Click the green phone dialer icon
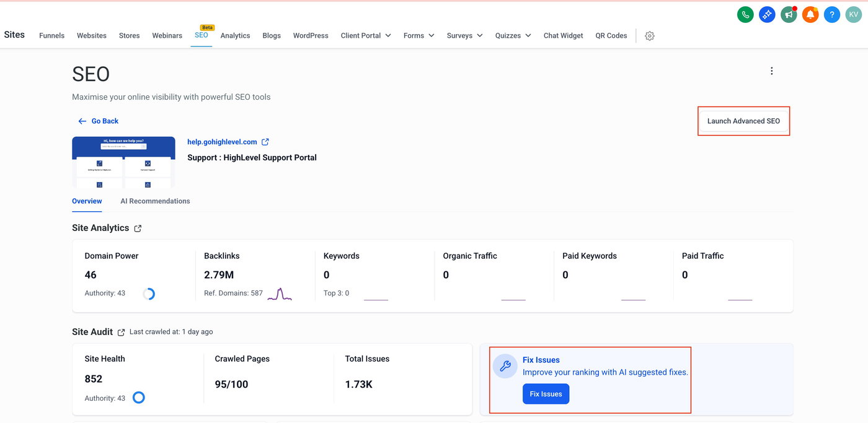This screenshot has height=423, width=868. tap(745, 14)
